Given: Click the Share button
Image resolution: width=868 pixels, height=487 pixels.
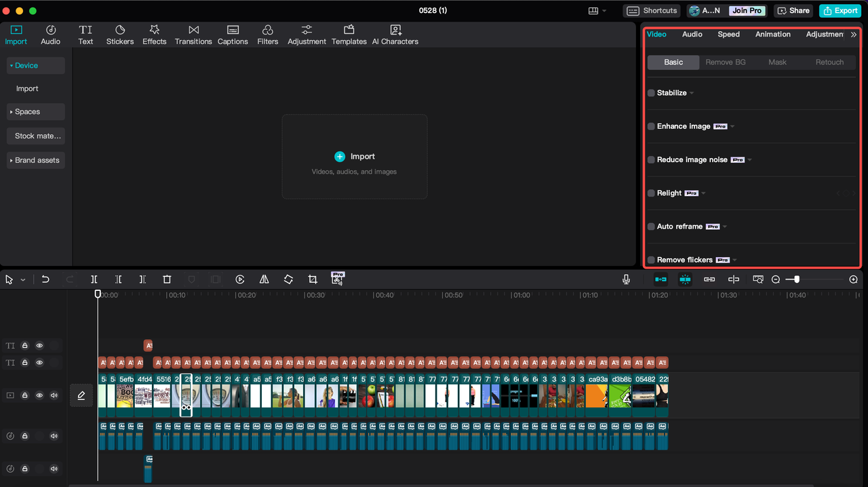Looking at the screenshot, I should (x=793, y=11).
